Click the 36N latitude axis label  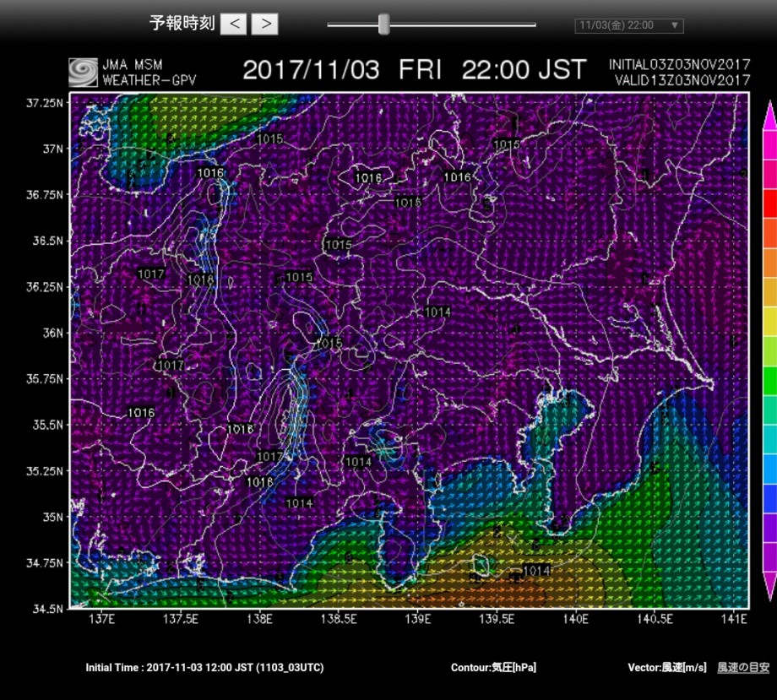coord(52,333)
